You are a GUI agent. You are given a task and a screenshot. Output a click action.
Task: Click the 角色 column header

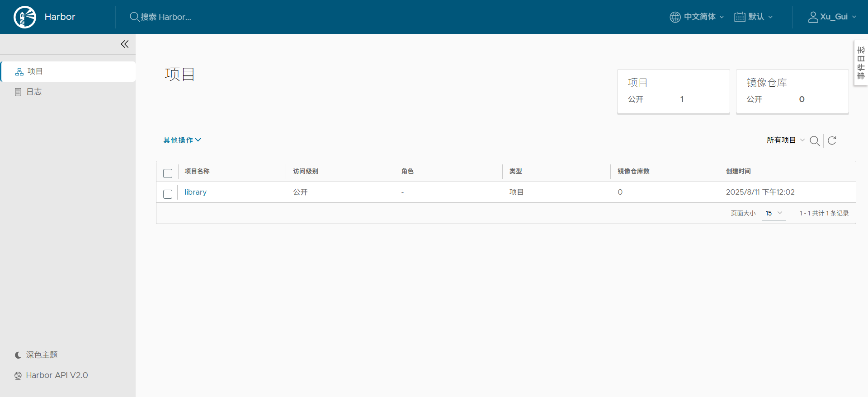coord(407,171)
